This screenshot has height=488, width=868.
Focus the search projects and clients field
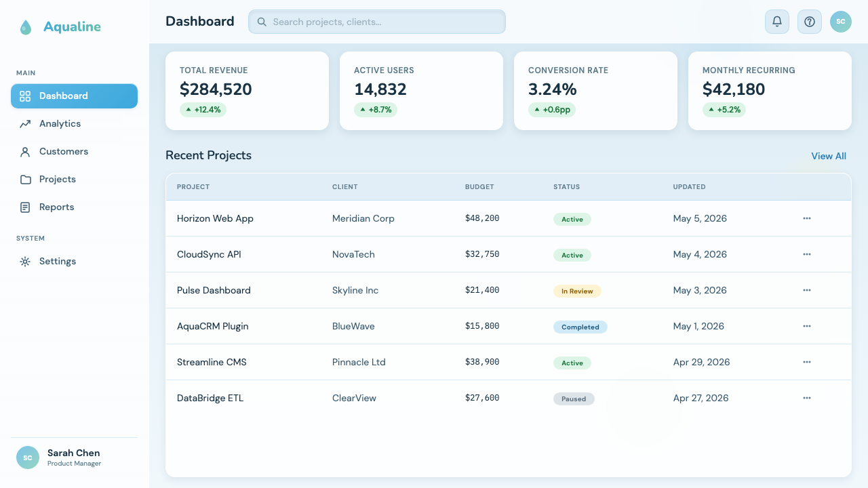click(x=377, y=22)
